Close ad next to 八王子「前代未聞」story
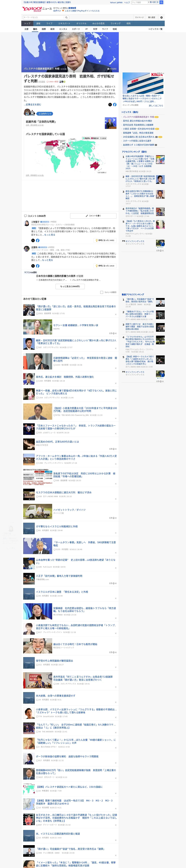The image size is (186, 868). click(x=115, y=583)
